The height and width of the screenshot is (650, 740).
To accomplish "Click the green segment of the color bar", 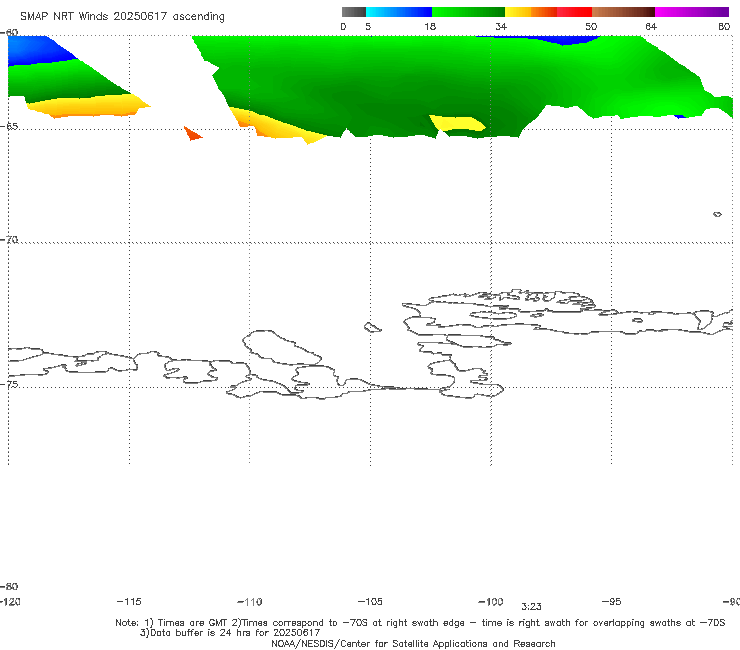I will tap(468, 12).
